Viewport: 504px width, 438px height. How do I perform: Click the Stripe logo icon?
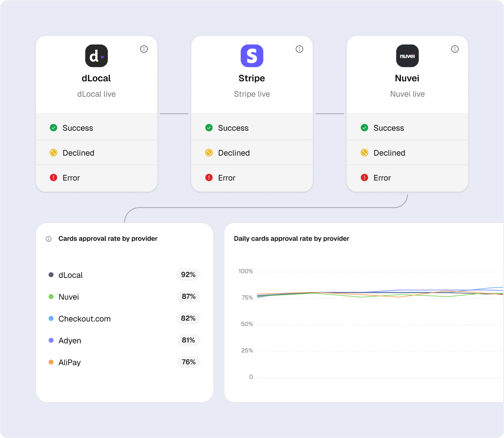pos(252,56)
